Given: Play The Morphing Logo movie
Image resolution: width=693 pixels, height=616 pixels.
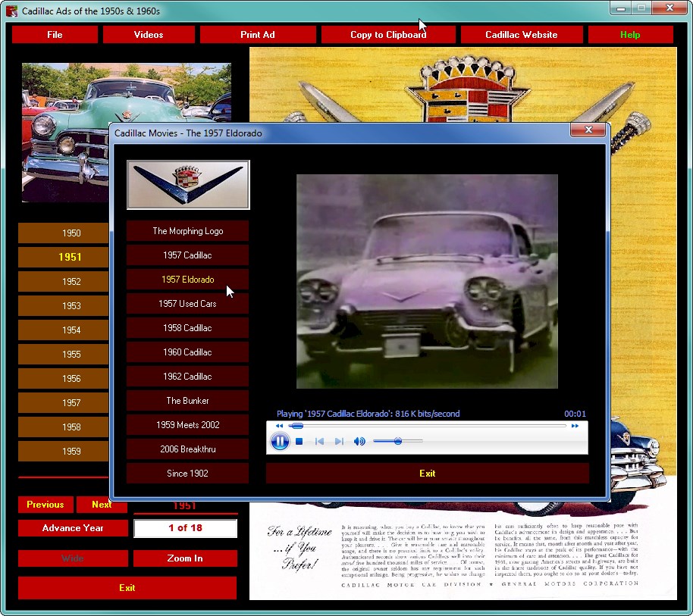Looking at the screenshot, I should coord(188,231).
